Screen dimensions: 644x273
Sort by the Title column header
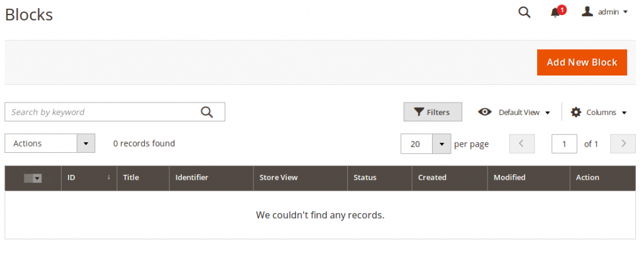[131, 177]
